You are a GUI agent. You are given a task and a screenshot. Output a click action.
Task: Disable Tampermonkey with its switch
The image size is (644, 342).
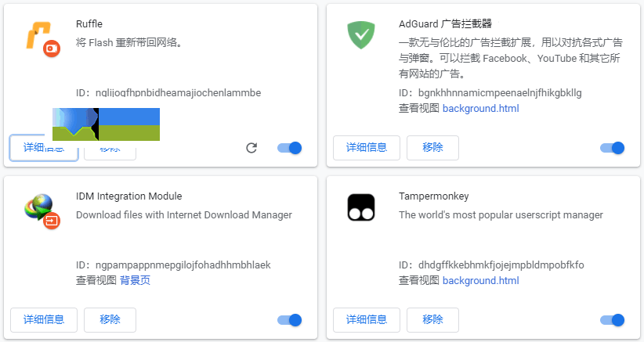tap(613, 320)
